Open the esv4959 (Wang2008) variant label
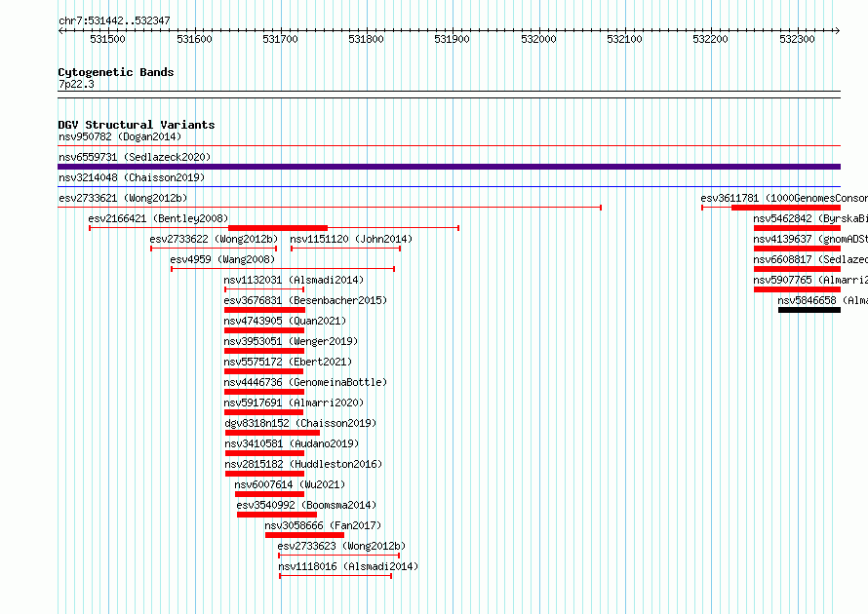Viewport: 868px width, 614px height. tap(222, 259)
